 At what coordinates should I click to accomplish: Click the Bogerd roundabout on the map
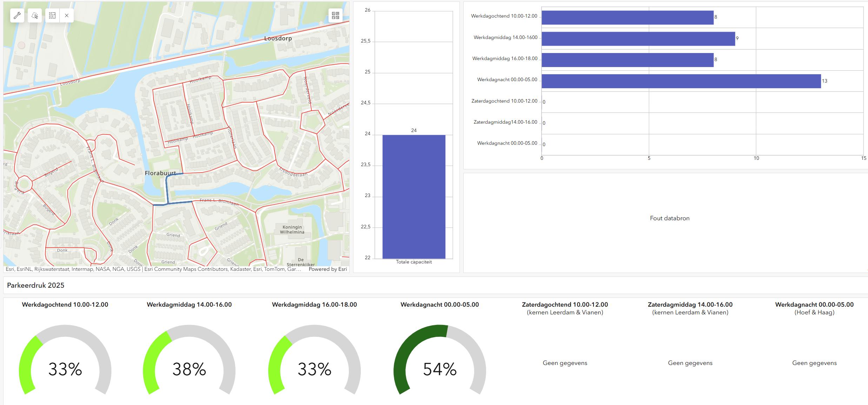24,184
